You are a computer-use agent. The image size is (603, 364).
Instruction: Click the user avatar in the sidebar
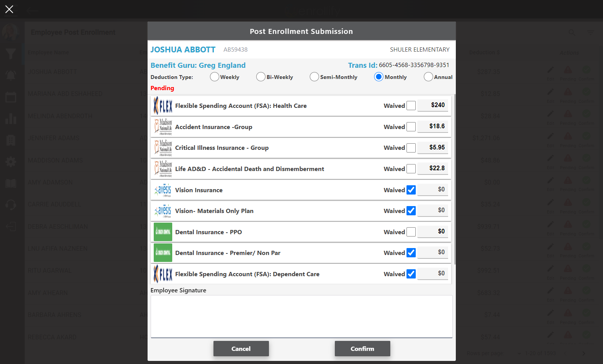point(10,32)
